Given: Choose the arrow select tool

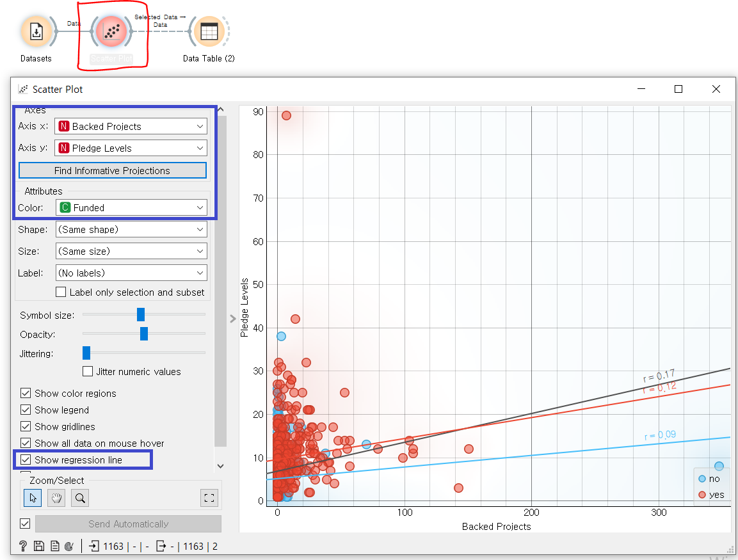Looking at the screenshot, I should (33, 498).
